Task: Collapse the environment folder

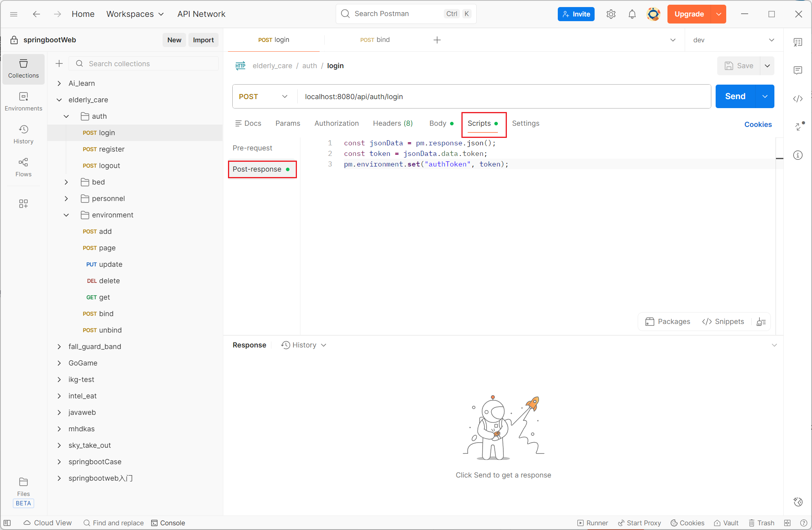Action: (x=66, y=215)
